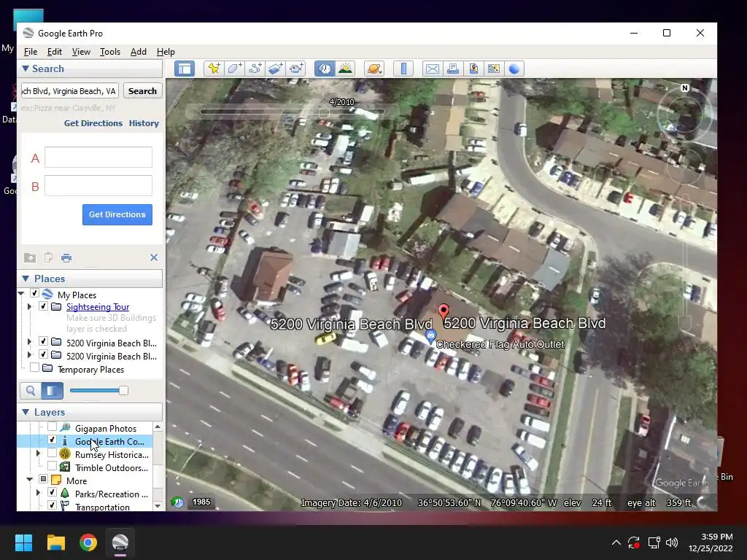Toggle the More layers checkbox
747x560 pixels.
[x=43, y=479]
